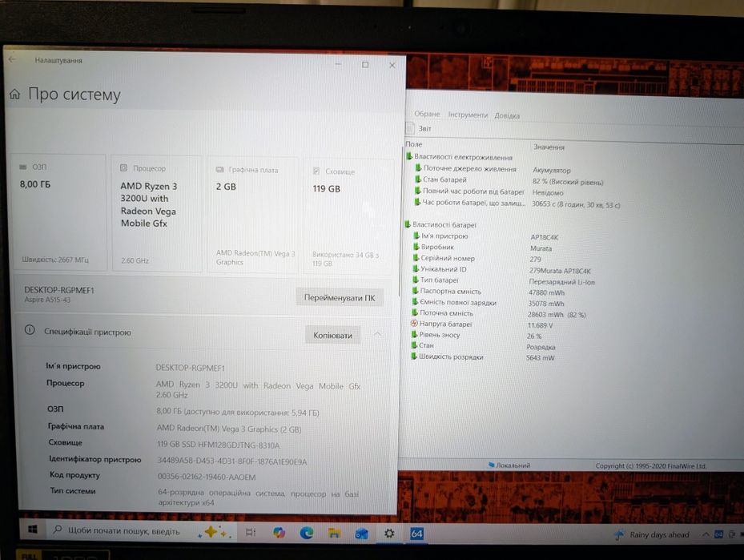Click the Властивості електроживлення group icon
The image size is (744, 560).
point(409,155)
